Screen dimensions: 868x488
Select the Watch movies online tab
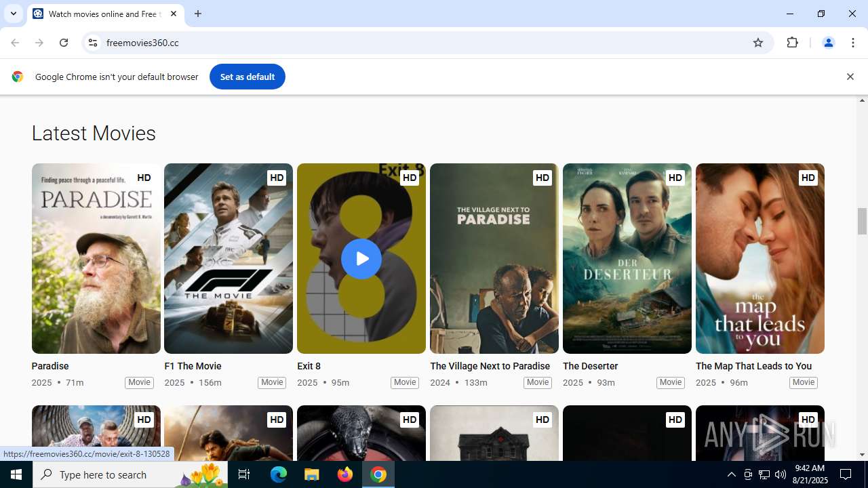[x=105, y=14]
